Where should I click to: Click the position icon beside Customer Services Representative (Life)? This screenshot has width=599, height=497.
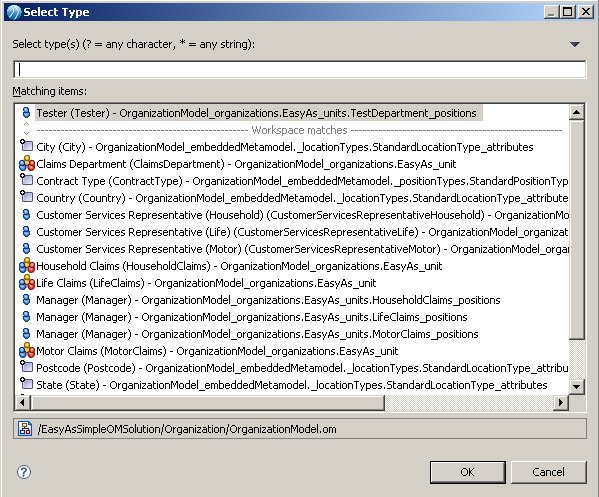tap(26, 232)
